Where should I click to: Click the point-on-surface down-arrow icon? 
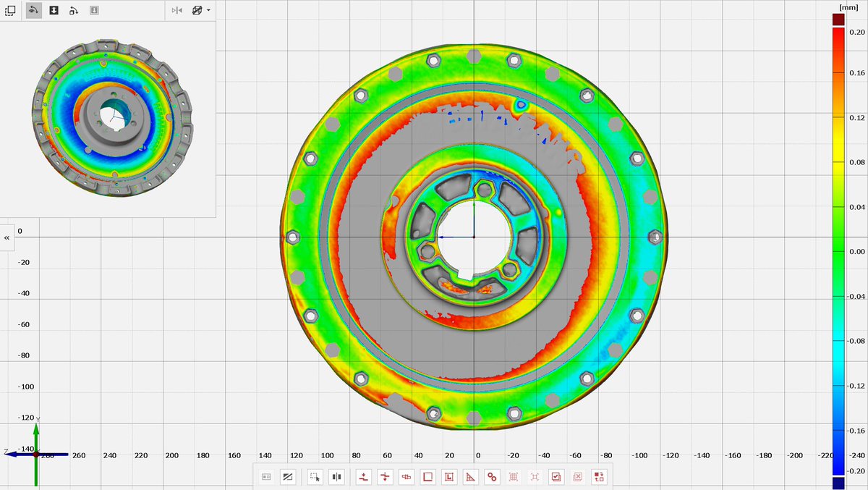click(x=363, y=477)
